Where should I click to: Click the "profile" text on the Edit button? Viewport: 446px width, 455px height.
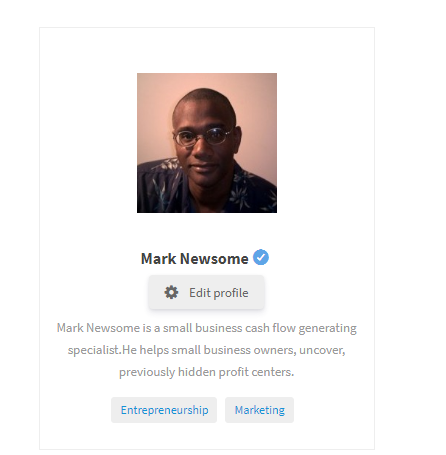coord(231,293)
